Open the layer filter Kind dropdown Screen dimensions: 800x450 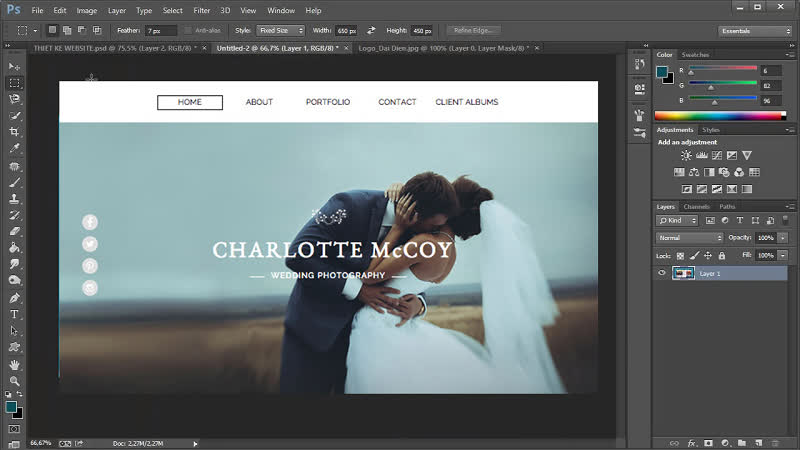click(677, 220)
